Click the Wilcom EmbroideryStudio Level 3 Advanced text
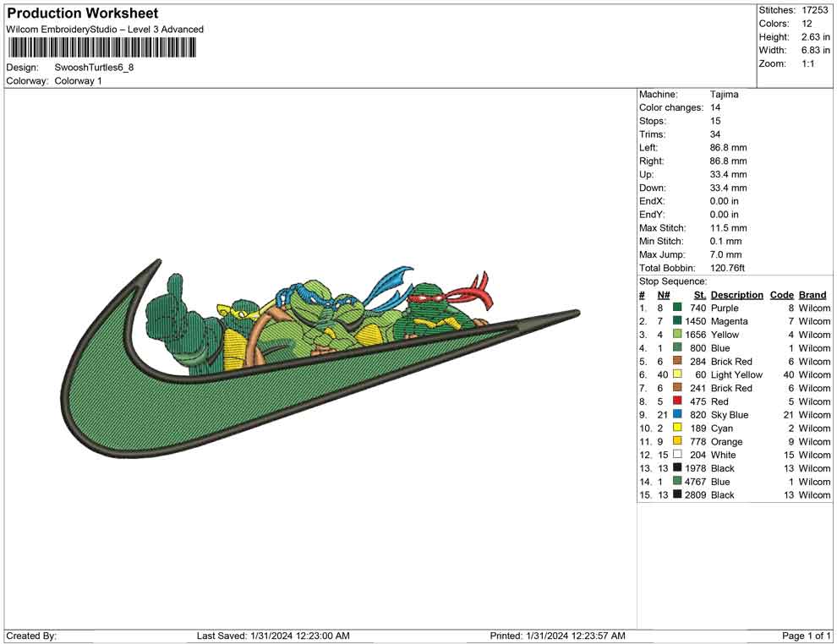This screenshot has width=837, height=644. [105, 30]
